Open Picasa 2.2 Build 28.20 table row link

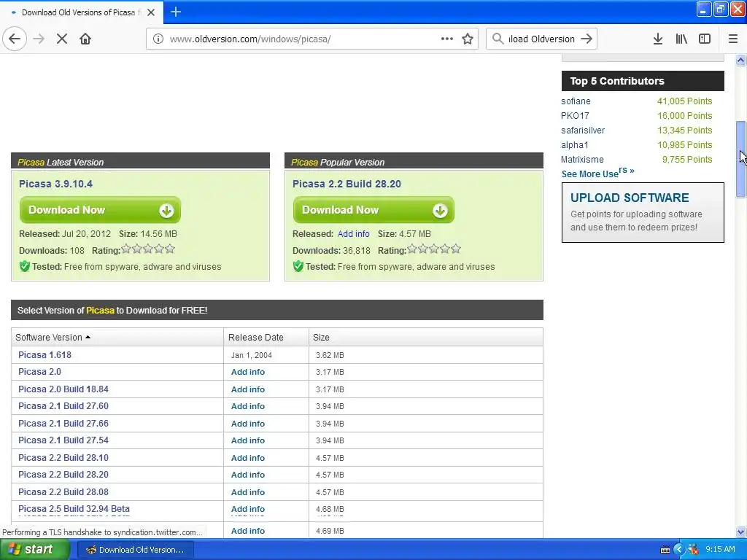pyautogui.click(x=63, y=474)
